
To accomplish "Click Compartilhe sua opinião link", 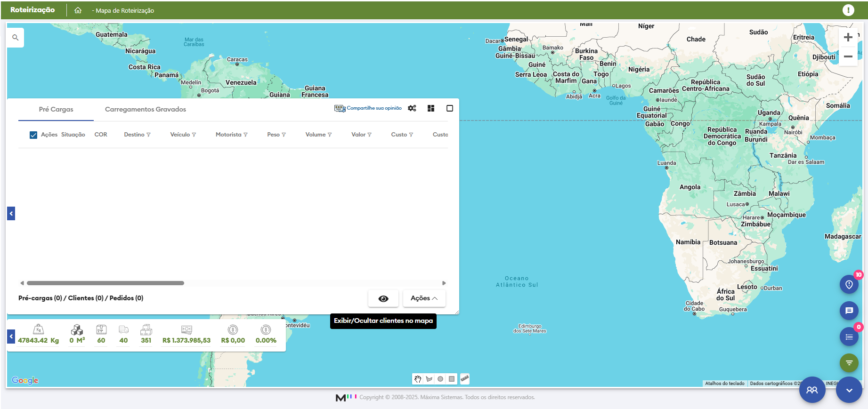I will click(374, 108).
